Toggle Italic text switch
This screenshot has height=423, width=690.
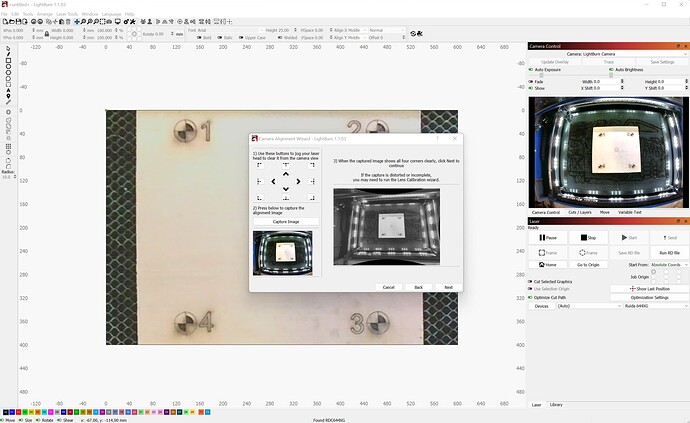[x=220, y=38]
